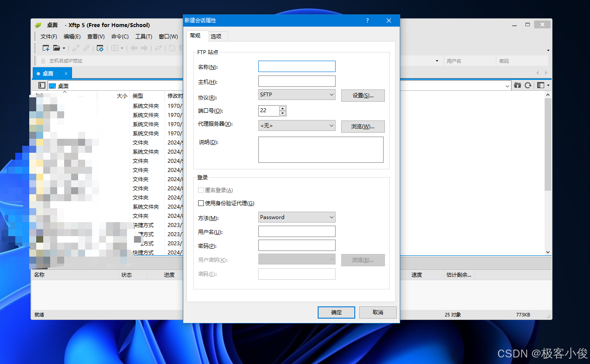
Task: Click the view layout icon in Xftp pane
Action: point(541,86)
